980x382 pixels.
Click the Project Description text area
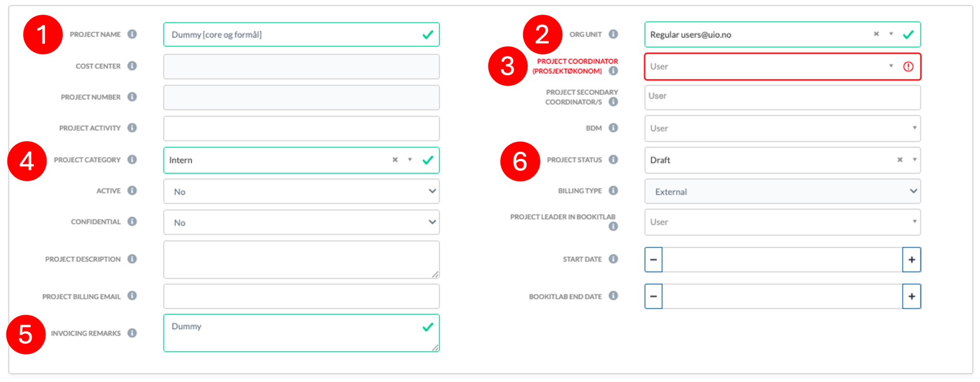(302, 260)
